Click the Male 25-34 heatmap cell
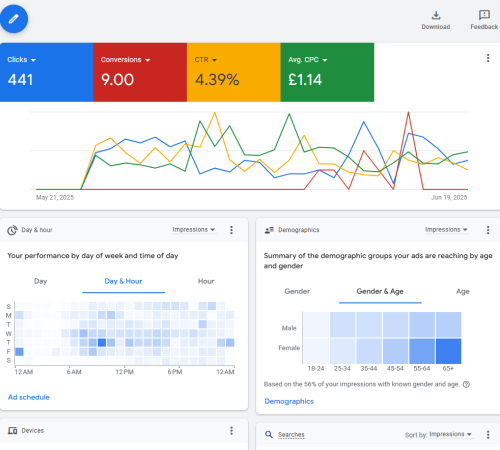The height and width of the screenshot is (450, 500). coord(343,325)
